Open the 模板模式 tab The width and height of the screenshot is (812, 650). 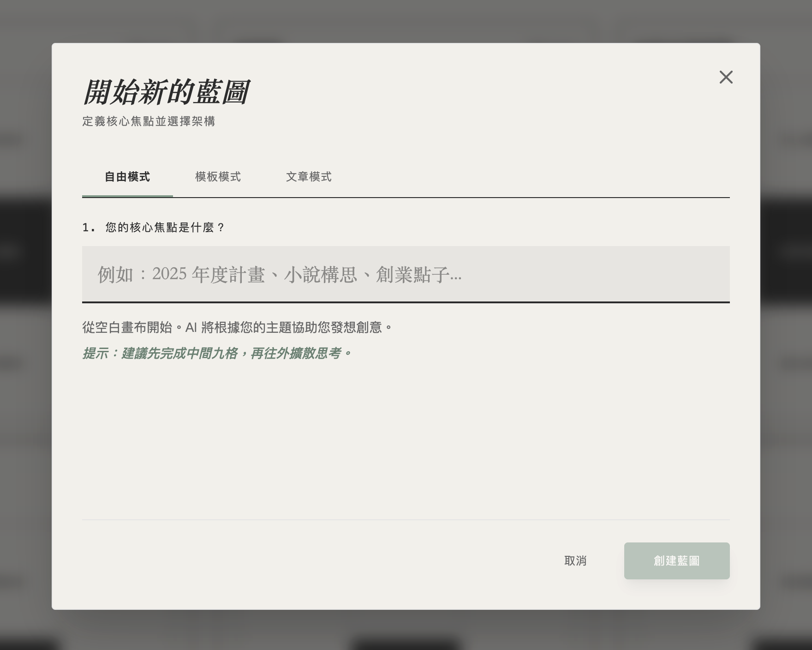218,177
